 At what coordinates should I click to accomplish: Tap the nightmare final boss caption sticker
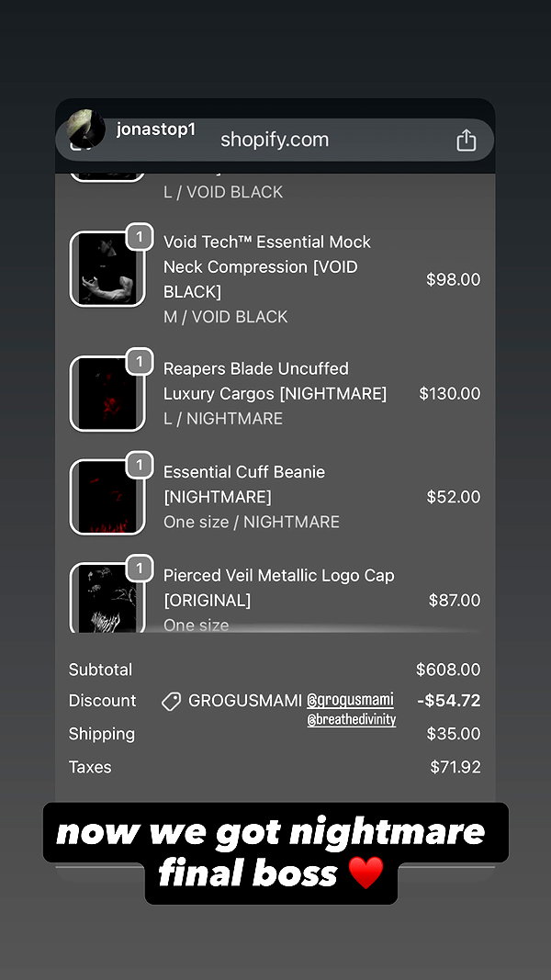click(x=275, y=852)
